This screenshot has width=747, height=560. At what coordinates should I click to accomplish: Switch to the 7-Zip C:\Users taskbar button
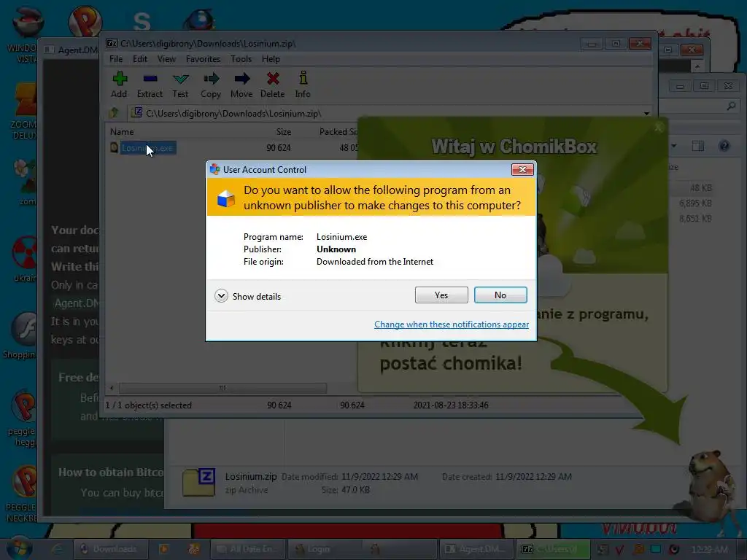(x=553, y=549)
